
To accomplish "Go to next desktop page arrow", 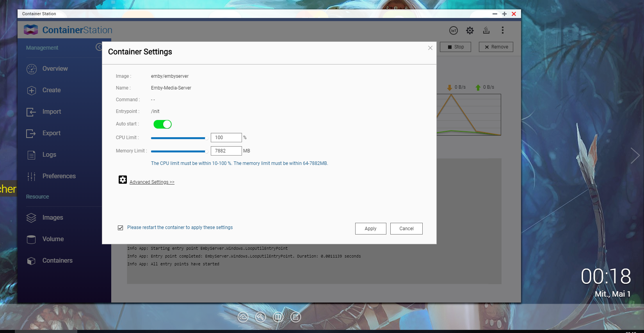I will (635, 156).
